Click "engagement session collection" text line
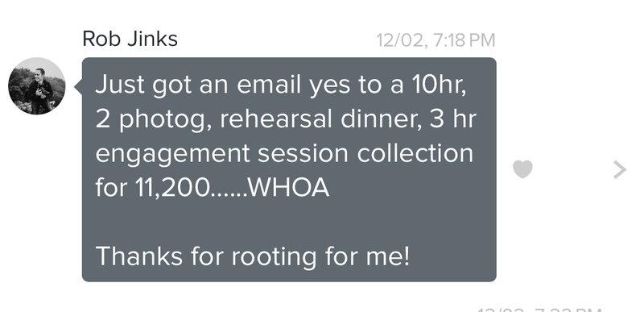 [x=284, y=155]
